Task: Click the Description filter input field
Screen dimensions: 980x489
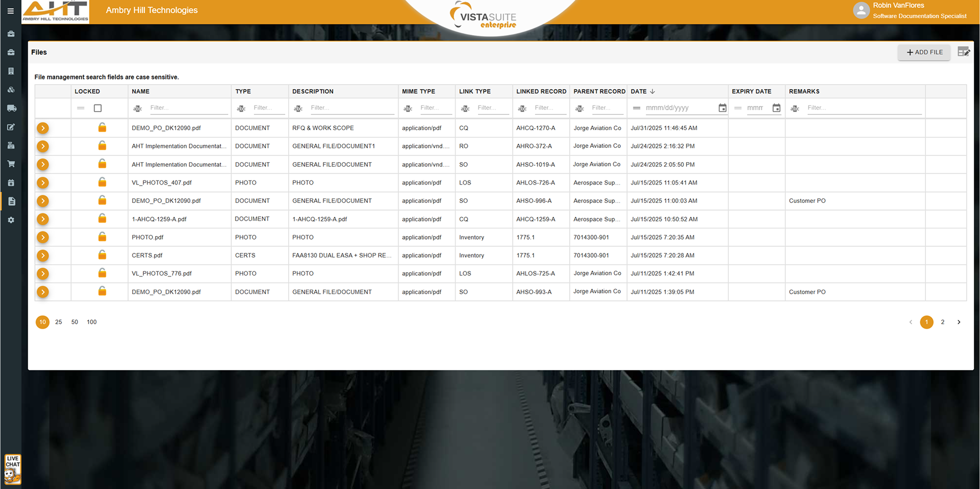Action: 351,108
